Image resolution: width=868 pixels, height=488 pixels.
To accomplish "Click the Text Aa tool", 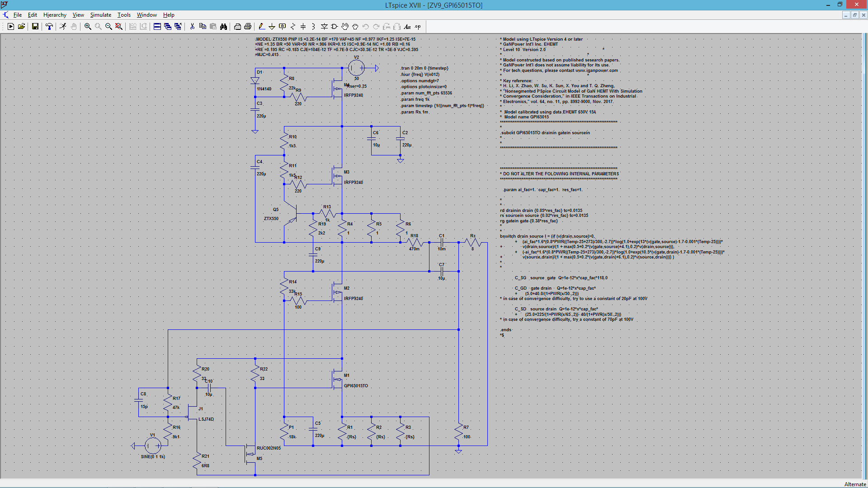I will point(407,27).
